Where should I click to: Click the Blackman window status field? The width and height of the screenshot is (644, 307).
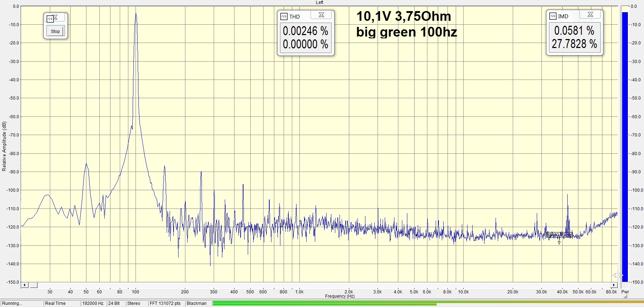pyautogui.click(x=198, y=303)
